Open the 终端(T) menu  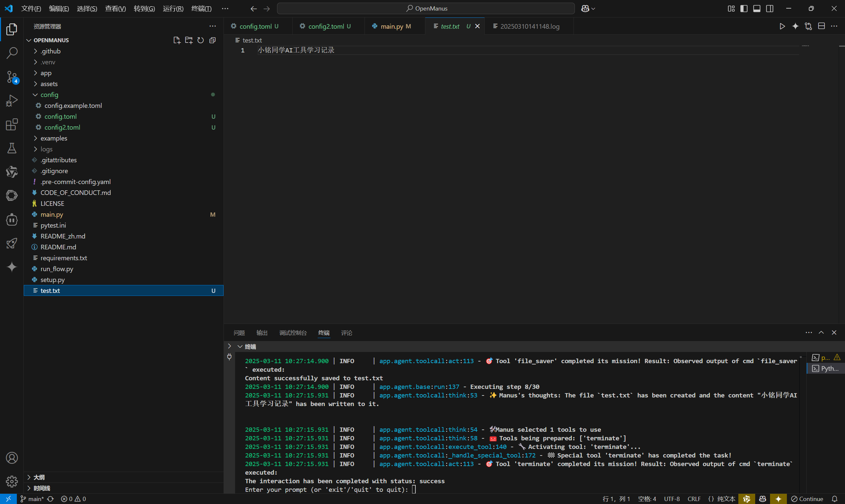[201, 9]
